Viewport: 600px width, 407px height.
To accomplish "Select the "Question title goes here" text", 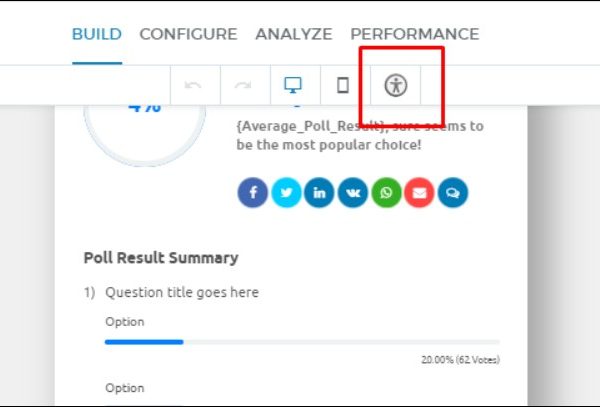I will 182,293.
